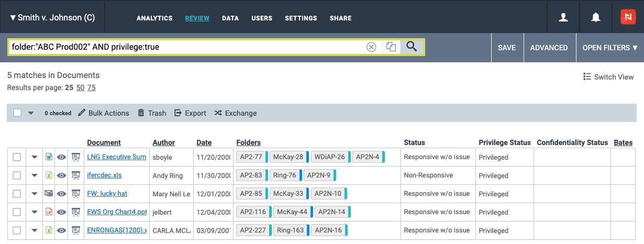Open the presentation viewer icon for EWS Org Chart4
Viewport: 644px width, 244px height.
pos(75,212)
